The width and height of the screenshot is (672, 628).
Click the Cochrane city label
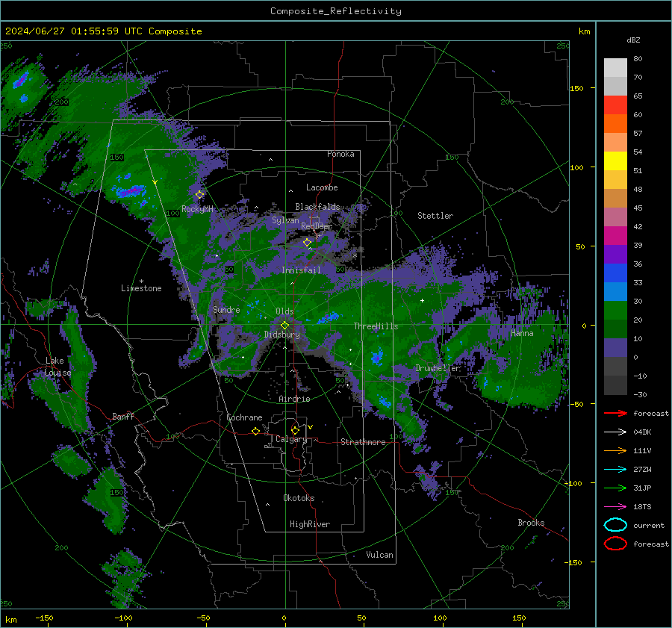(244, 417)
